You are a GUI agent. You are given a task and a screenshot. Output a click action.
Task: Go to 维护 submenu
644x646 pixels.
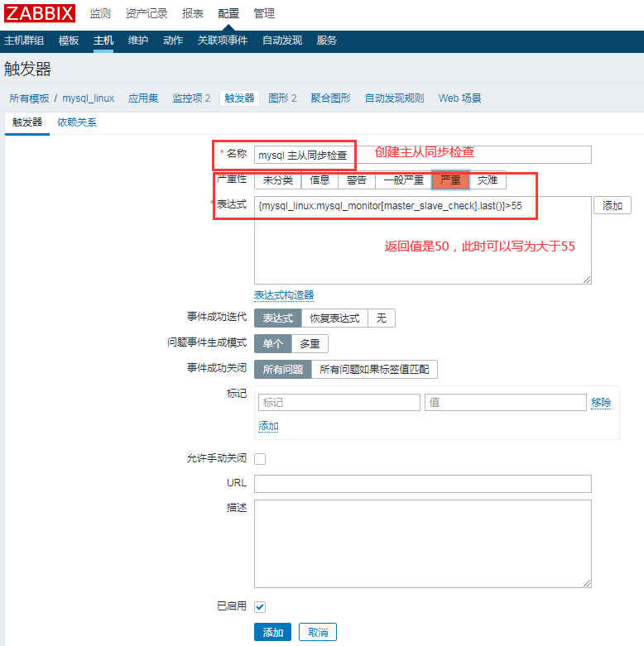[137, 41]
